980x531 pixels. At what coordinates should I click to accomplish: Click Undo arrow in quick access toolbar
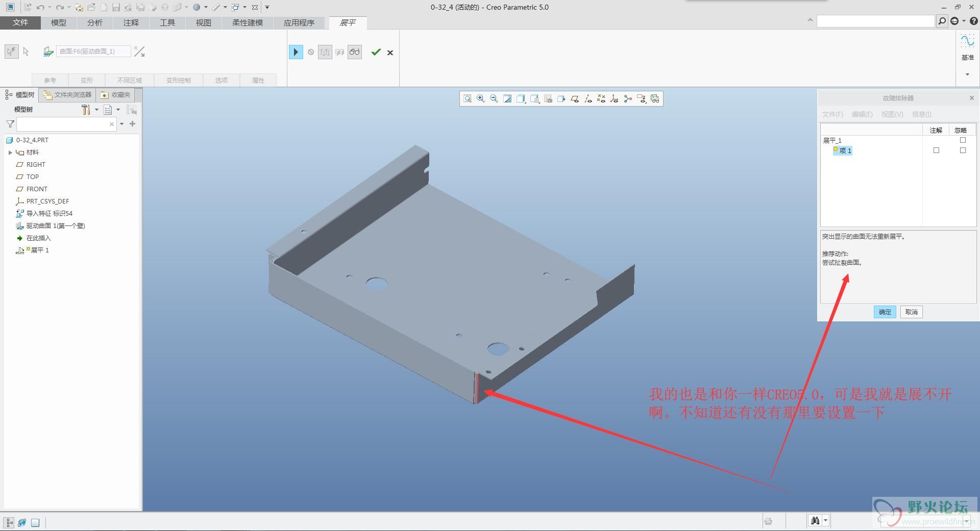point(40,7)
